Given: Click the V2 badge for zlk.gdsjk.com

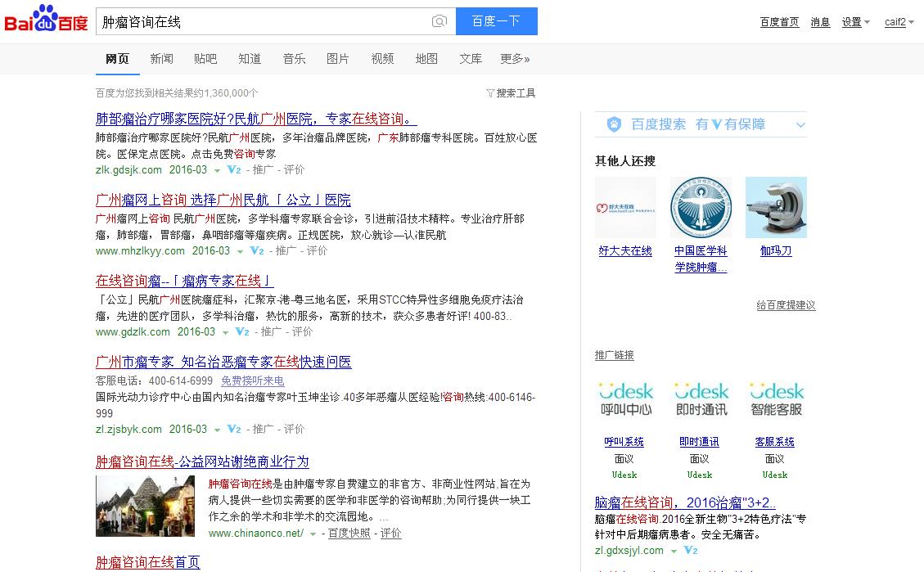Looking at the screenshot, I should [x=234, y=169].
